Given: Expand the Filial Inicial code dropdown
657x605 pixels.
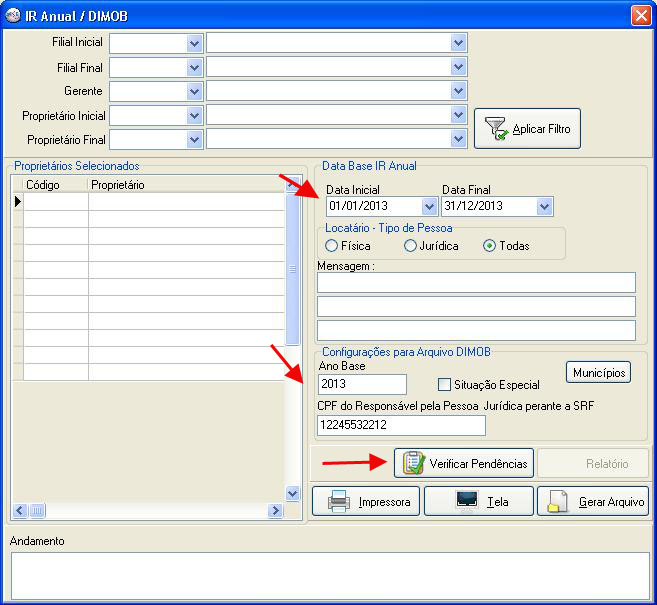Looking at the screenshot, I should click(194, 43).
